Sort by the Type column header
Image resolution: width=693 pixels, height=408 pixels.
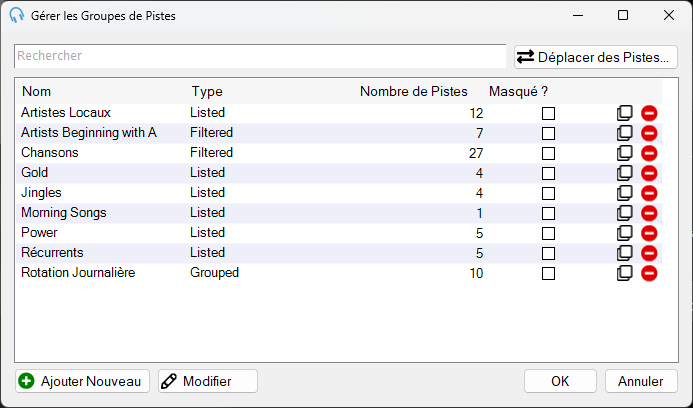point(207,92)
